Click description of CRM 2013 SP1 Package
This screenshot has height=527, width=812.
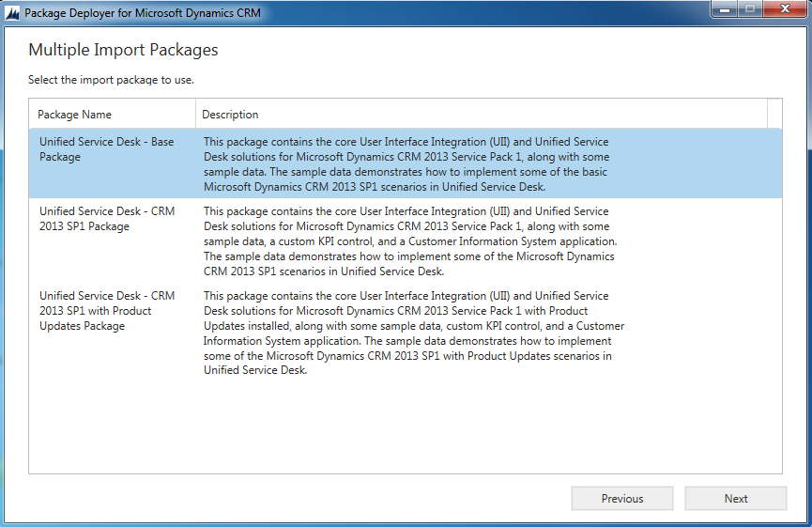pos(409,241)
